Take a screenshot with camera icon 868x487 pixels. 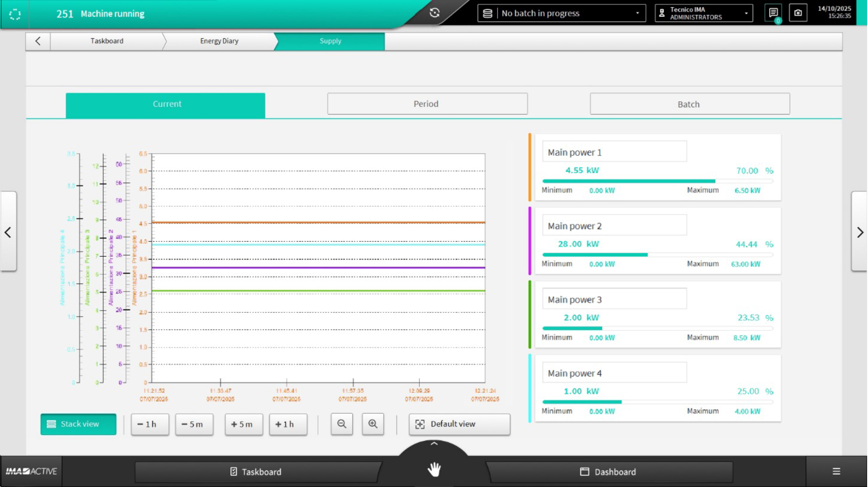coord(798,13)
